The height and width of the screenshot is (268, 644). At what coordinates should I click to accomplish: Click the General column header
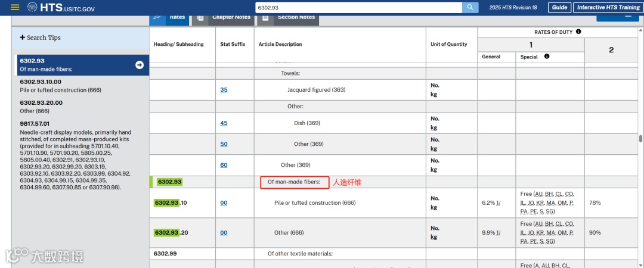pyautogui.click(x=491, y=57)
